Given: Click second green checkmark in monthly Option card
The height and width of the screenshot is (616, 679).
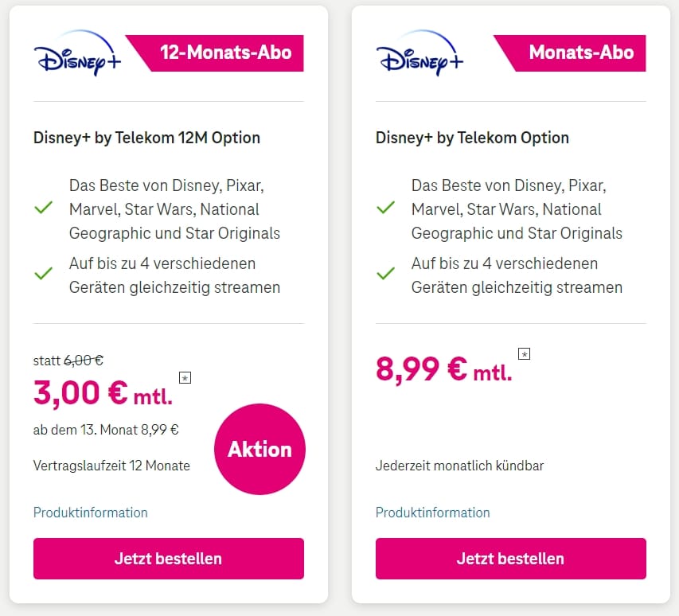Looking at the screenshot, I should tap(385, 274).
